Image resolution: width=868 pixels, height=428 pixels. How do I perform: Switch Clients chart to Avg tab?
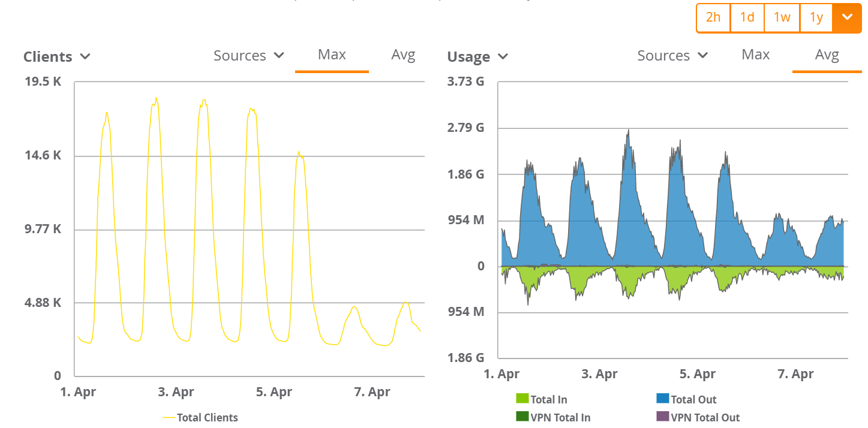pyautogui.click(x=403, y=55)
